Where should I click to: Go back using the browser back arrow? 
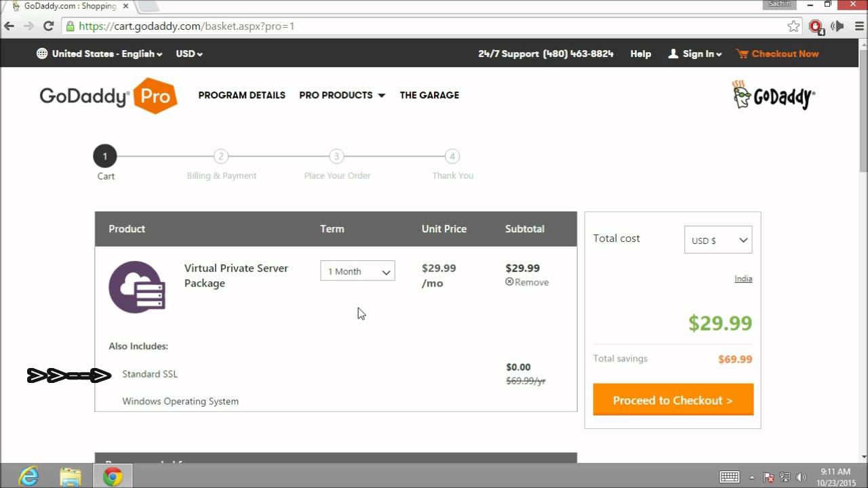(x=9, y=26)
